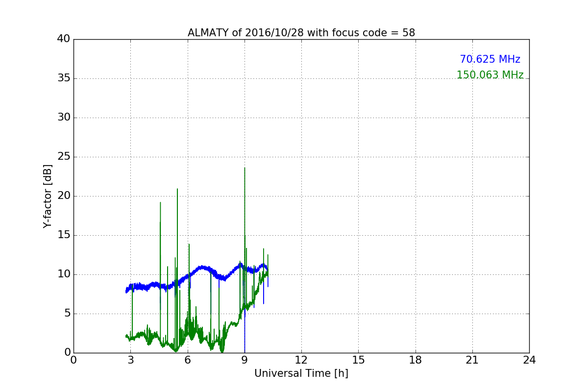Click y-axis tick label '35'
This screenshot has width=588, height=392.
click(x=64, y=78)
